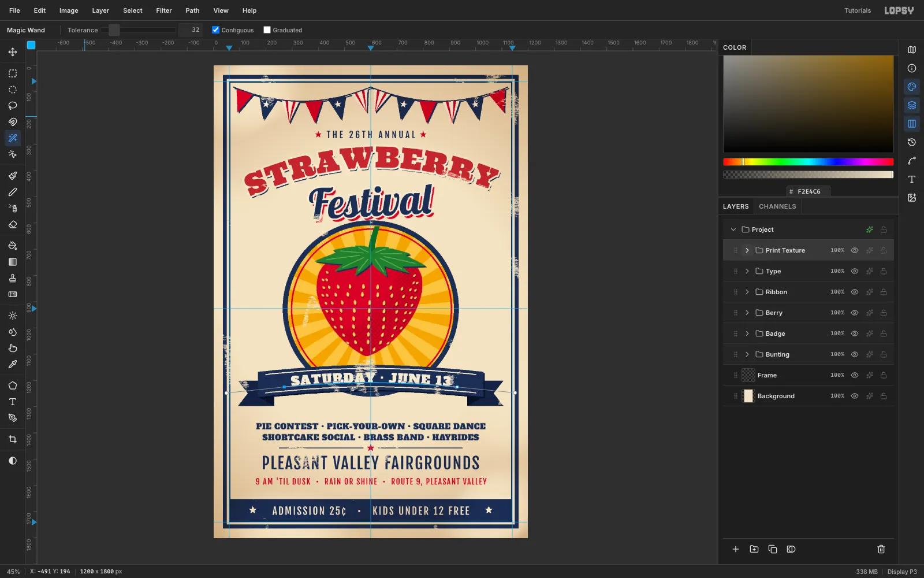
Task: Hide the Berry group
Action: 855,313
